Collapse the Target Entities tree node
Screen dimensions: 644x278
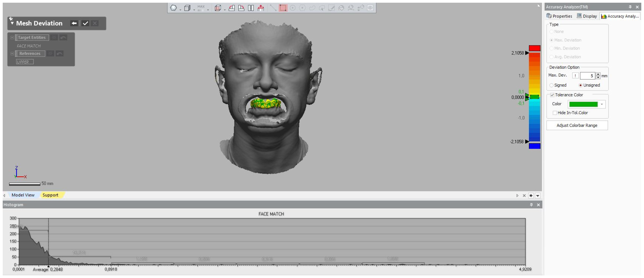(x=12, y=38)
